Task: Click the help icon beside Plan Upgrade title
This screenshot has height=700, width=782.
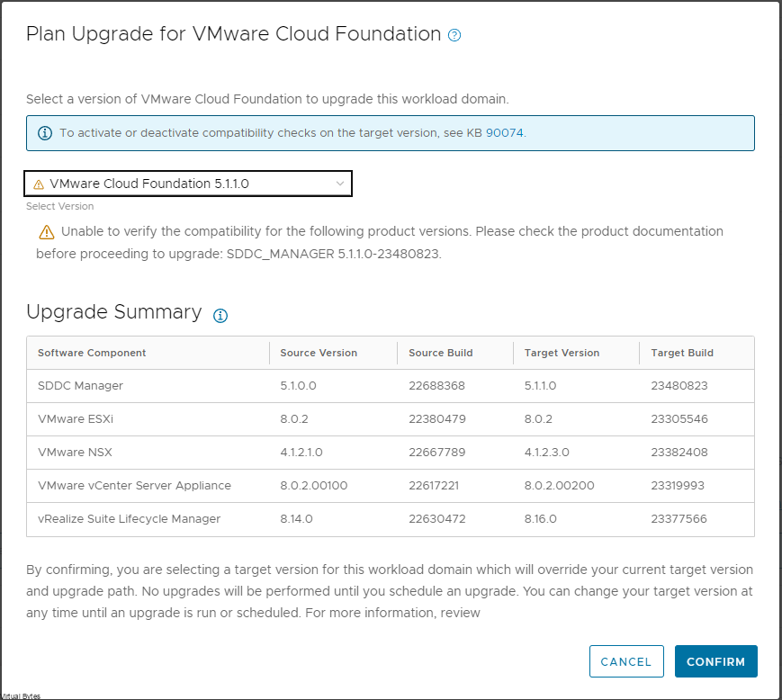Action: point(454,36)
